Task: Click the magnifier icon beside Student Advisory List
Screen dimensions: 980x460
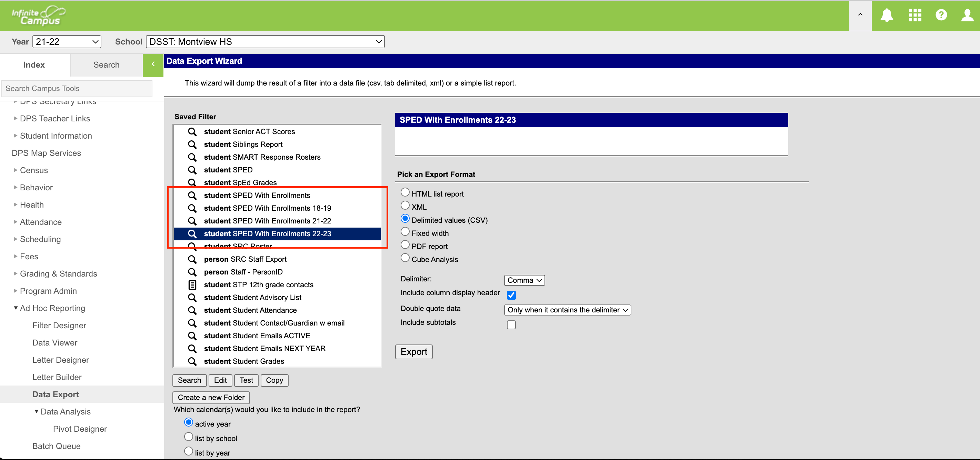Action: 192,298
